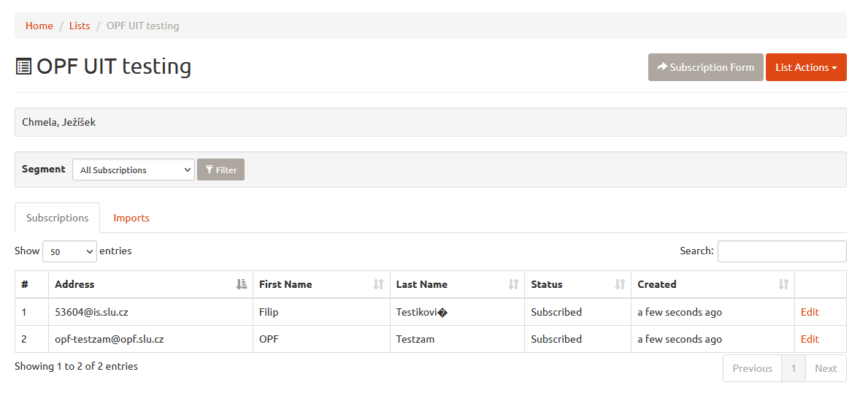This screenshot has height=396, width=868.
Task: Sort by First Name arrows icon
Action: coord(378,284)
